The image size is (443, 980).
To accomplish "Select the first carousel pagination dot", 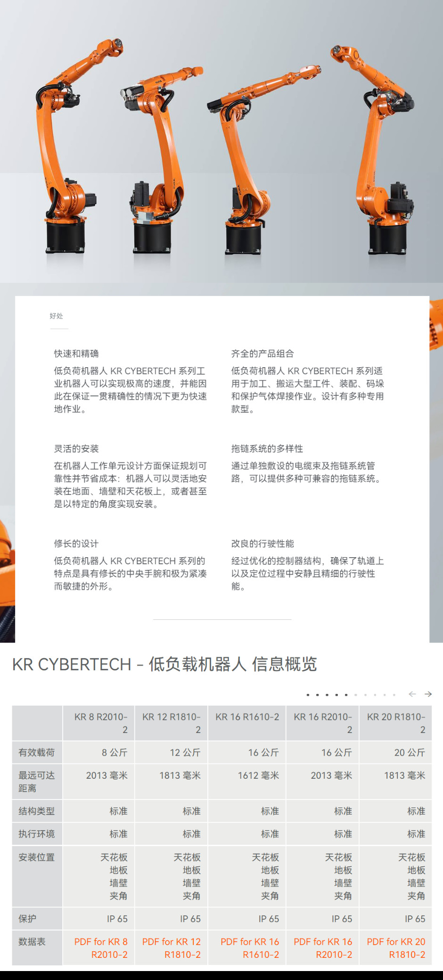I will (x=308, y=695).
